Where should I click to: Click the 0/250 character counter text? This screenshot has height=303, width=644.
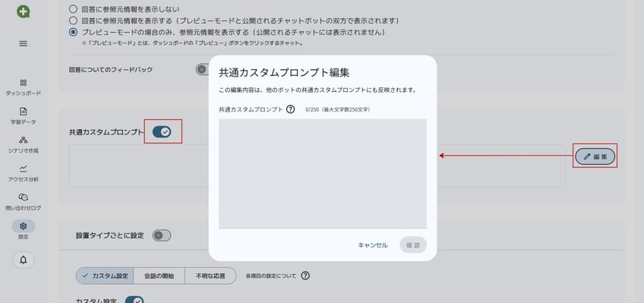coord(338,109)
